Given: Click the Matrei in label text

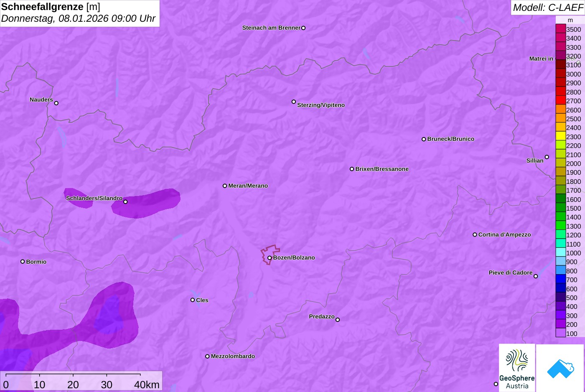Looking at the screenshot, I should click(541, 59).
